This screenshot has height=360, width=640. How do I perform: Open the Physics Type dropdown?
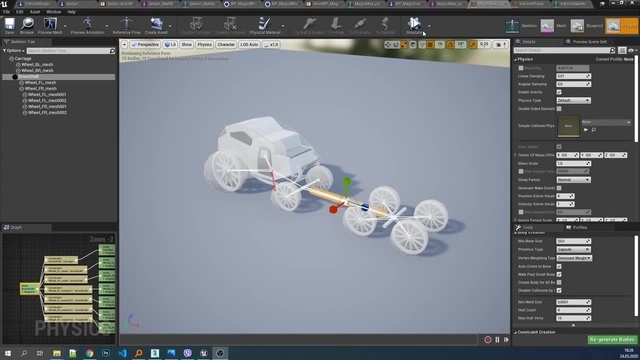pyautogui.click(x=573, y=100)
